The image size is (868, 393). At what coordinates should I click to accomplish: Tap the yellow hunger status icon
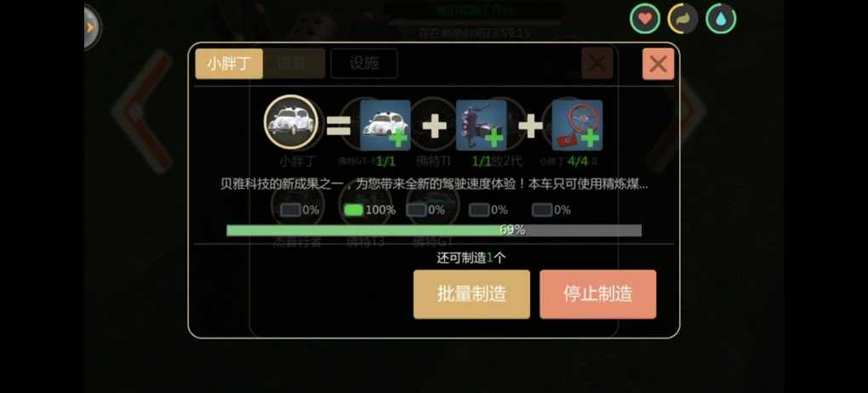[x=682, y=19]
